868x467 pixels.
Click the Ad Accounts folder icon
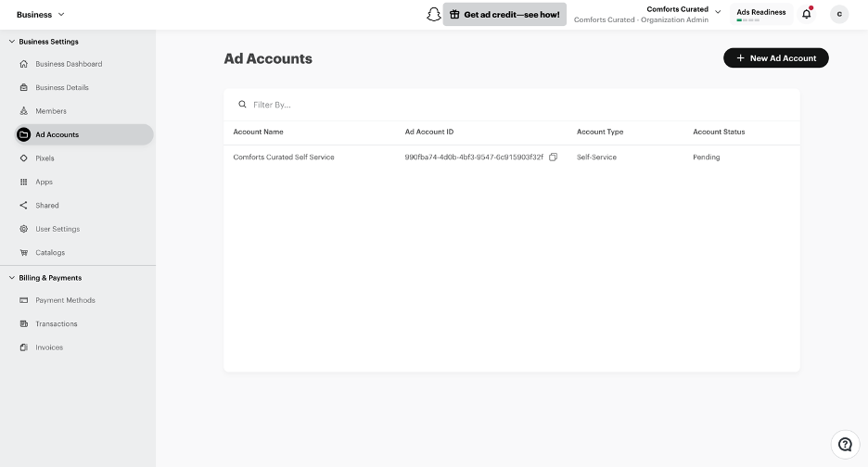tap(24, 134)
